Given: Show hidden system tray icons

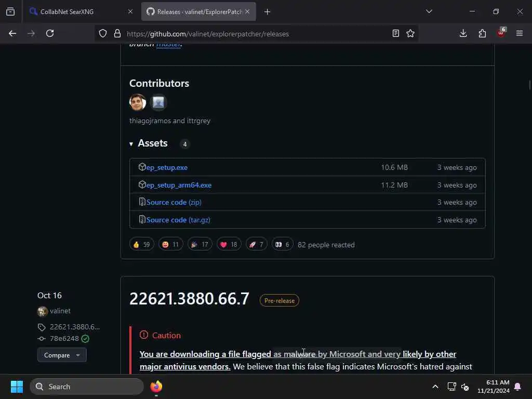Looking at the screenshot, I should pos(435,387).
